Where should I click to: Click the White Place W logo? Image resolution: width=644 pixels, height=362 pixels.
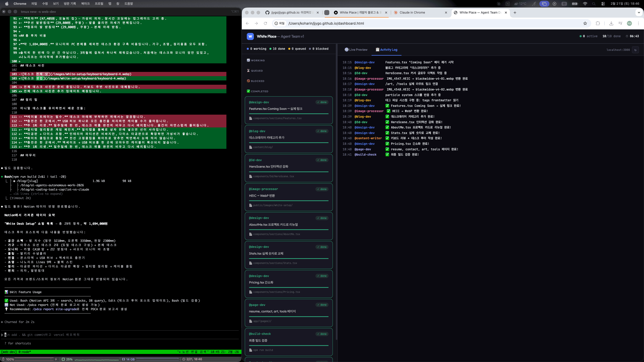pyautogui.click(x=250, y=36)
